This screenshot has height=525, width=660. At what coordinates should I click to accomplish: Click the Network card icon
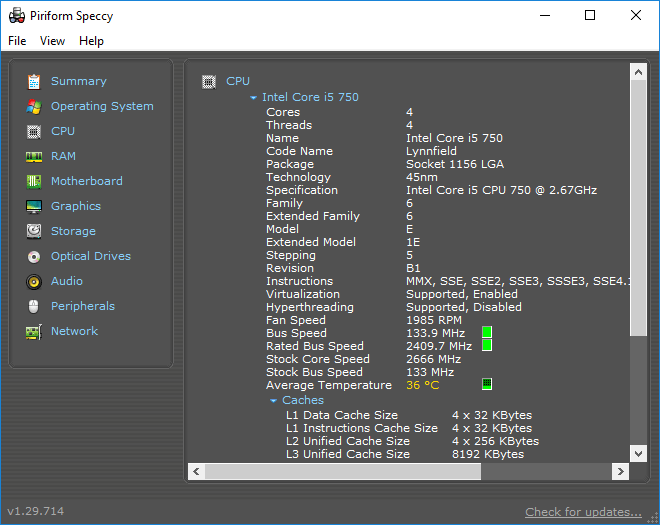34,332
